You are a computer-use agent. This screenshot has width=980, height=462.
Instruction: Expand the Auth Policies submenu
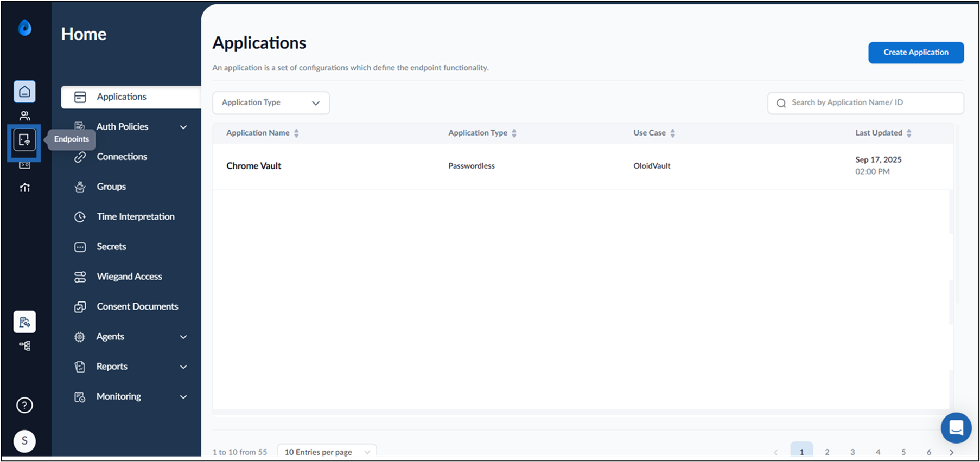coord(183,127)
